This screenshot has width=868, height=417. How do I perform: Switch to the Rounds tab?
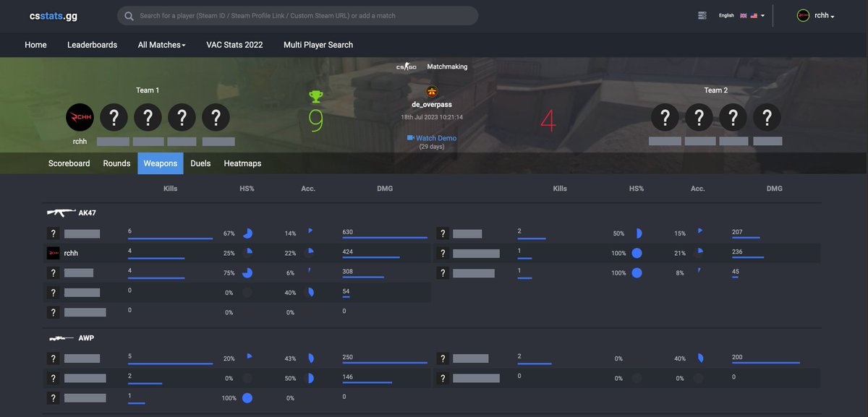116,163
